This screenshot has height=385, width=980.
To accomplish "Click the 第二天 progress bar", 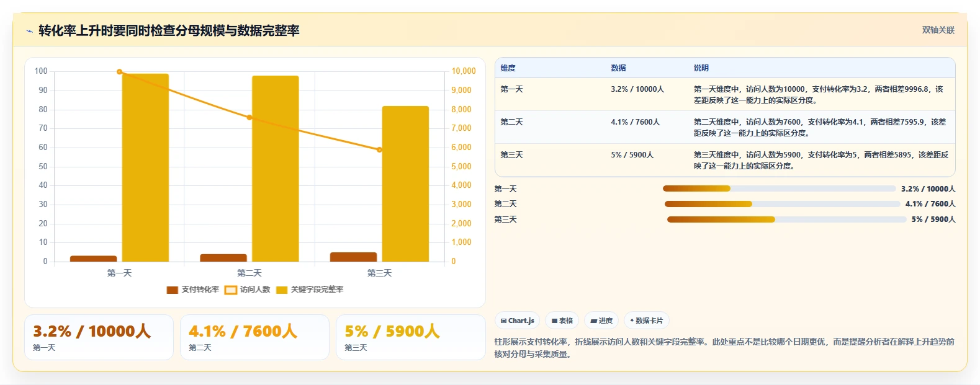I will click(x=782, y=204).
